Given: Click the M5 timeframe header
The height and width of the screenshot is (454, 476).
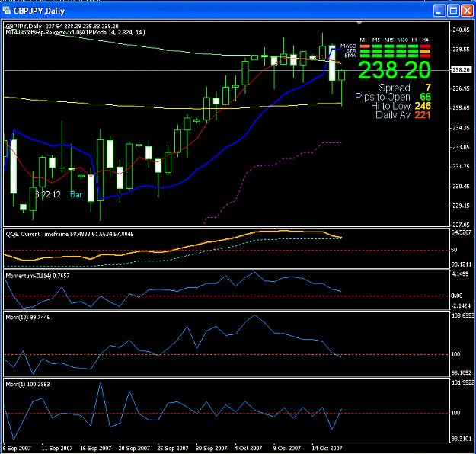Looking at the screenshot, I should tap(375, 40).
